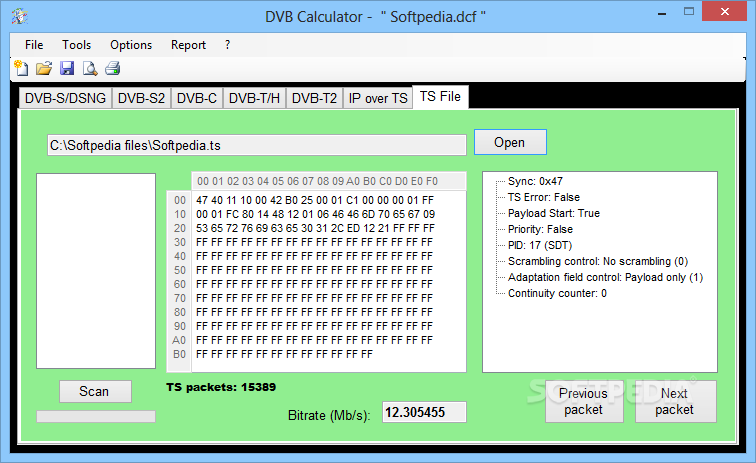The width and height of the screenshot is (756, 463).
Task: Open the Tools menu
Action: click(x=76, y=45)
